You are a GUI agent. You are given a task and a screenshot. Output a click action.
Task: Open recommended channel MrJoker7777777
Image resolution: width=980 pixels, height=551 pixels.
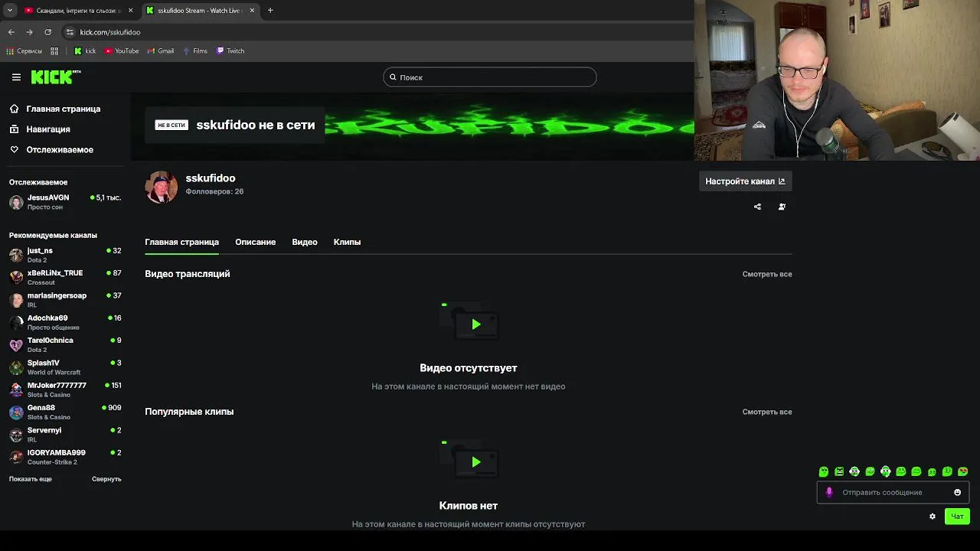click(65, 390)
